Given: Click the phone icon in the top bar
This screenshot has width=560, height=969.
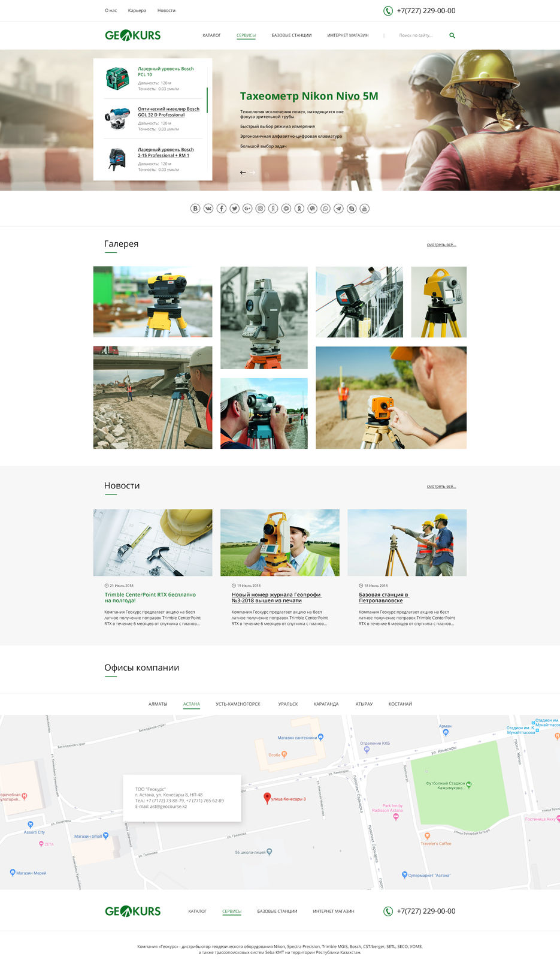Looking at the screenshot, I should pyautogui.click(x=388, y=11).
